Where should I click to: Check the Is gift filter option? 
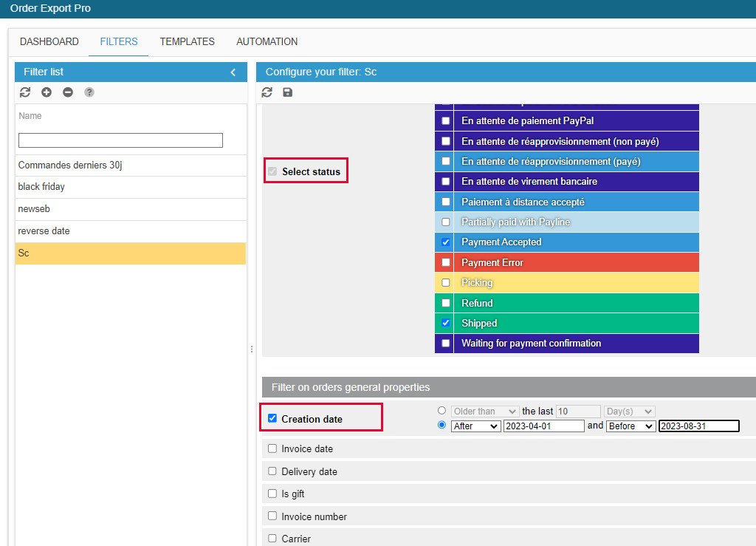(272, 494)
